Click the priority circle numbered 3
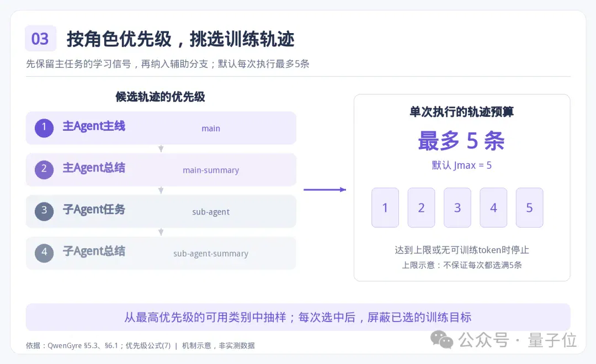This screenshot has height=364, width=596. click(44, 211)
